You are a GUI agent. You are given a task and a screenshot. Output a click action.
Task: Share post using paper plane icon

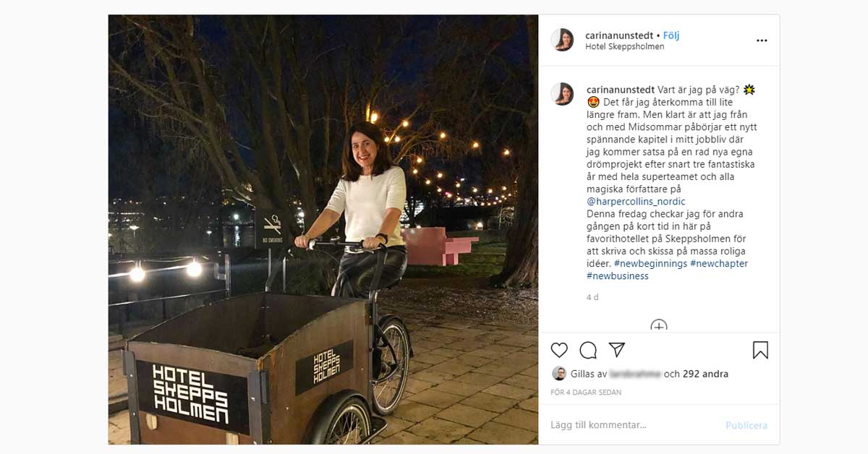click(617, 351)
